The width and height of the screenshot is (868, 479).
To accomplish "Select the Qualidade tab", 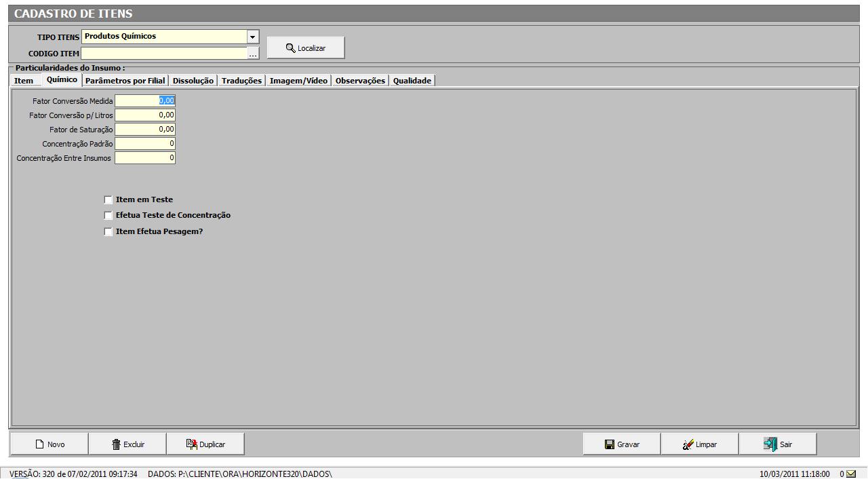I will tap(412, 81).
